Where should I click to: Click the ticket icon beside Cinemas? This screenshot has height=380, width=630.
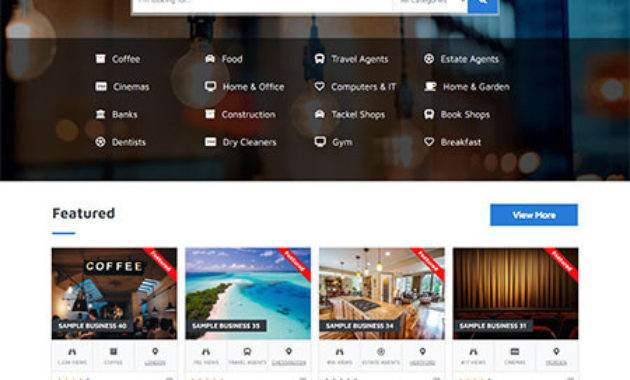[x=101, y=86]
